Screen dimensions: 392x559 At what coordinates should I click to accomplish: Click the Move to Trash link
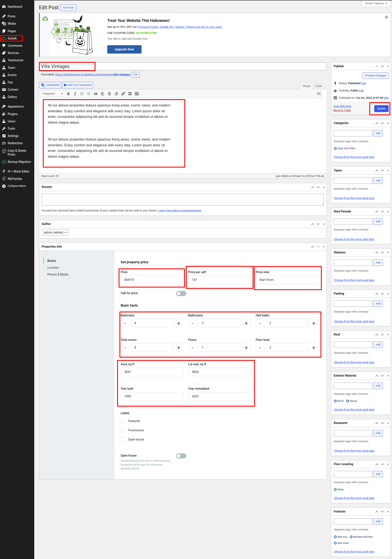coord(342,110)
